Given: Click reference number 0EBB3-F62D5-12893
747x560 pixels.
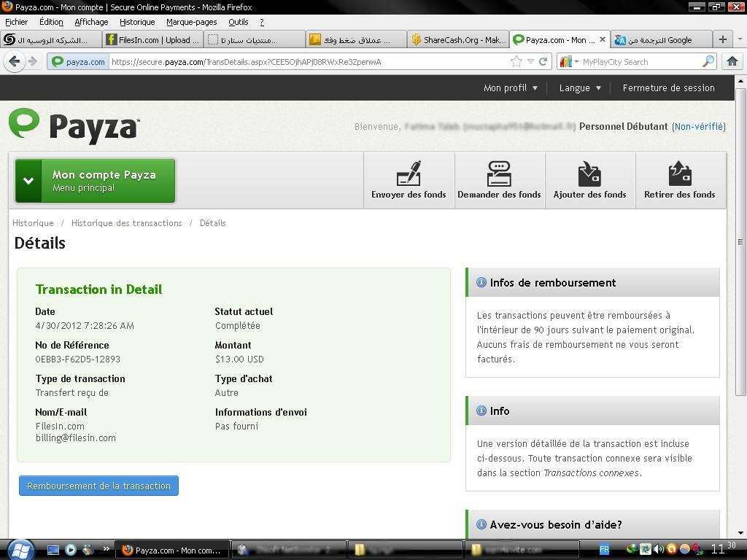Looking at the screenshot, I should point(77,359).
